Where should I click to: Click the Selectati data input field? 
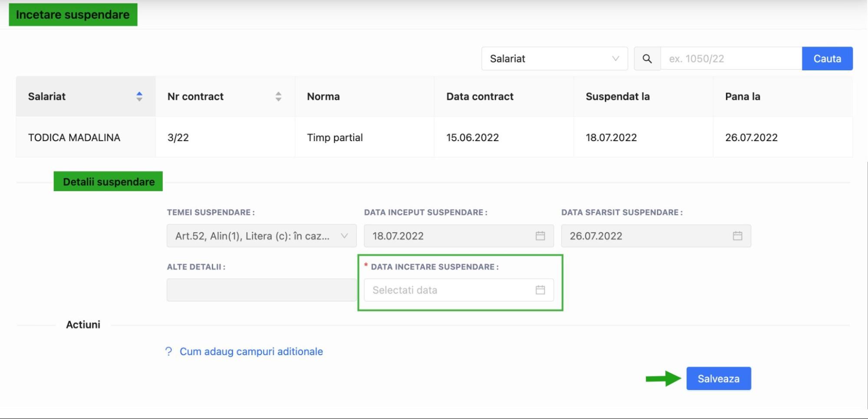pos(459,290)
